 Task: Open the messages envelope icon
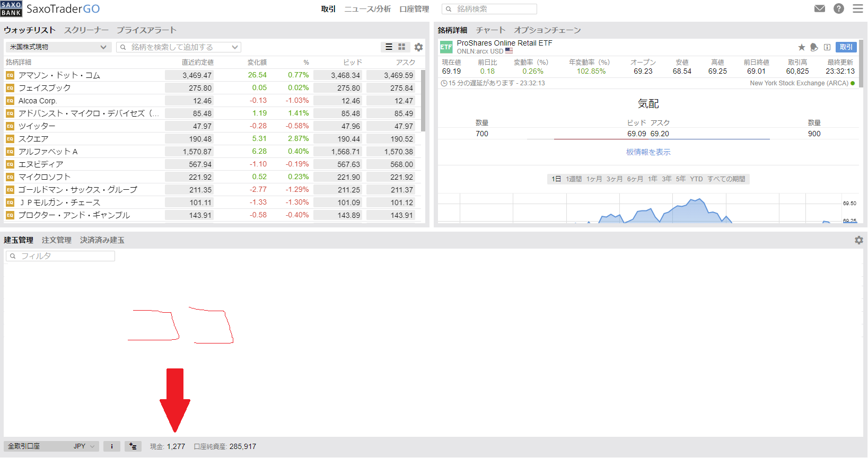coord(820,8)
